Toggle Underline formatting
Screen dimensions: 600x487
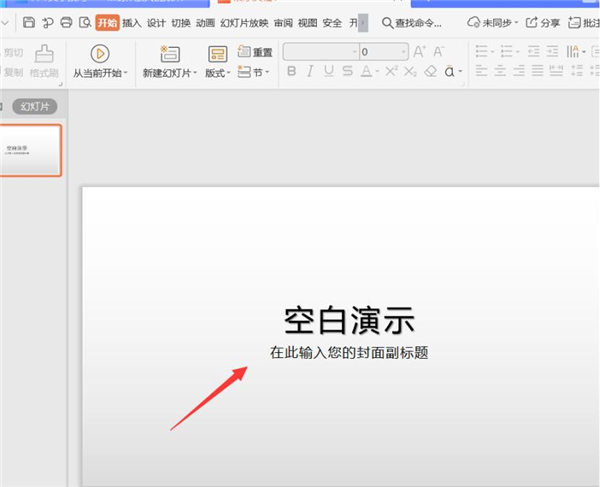point(329,71)
